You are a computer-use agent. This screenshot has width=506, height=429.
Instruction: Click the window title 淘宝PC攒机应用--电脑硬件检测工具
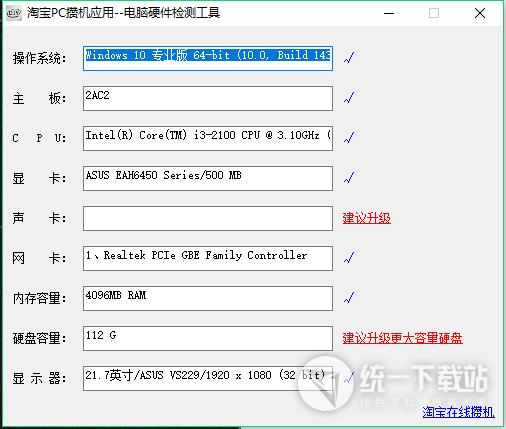coord(123,13)
